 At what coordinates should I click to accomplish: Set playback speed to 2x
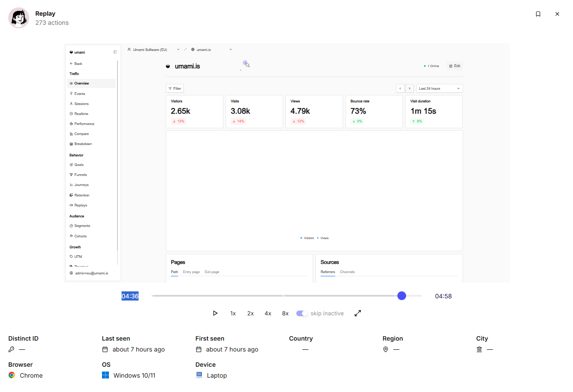coord(251,314)
